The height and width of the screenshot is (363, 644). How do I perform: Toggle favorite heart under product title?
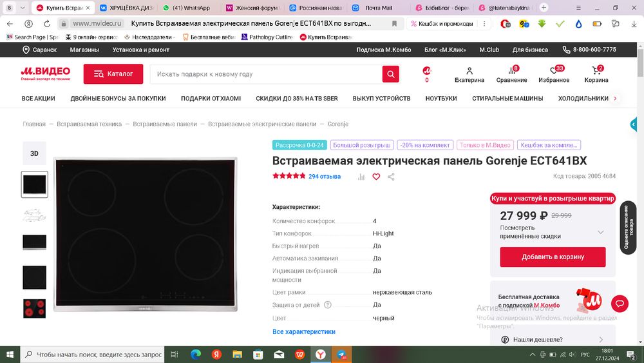pos(376,177)
